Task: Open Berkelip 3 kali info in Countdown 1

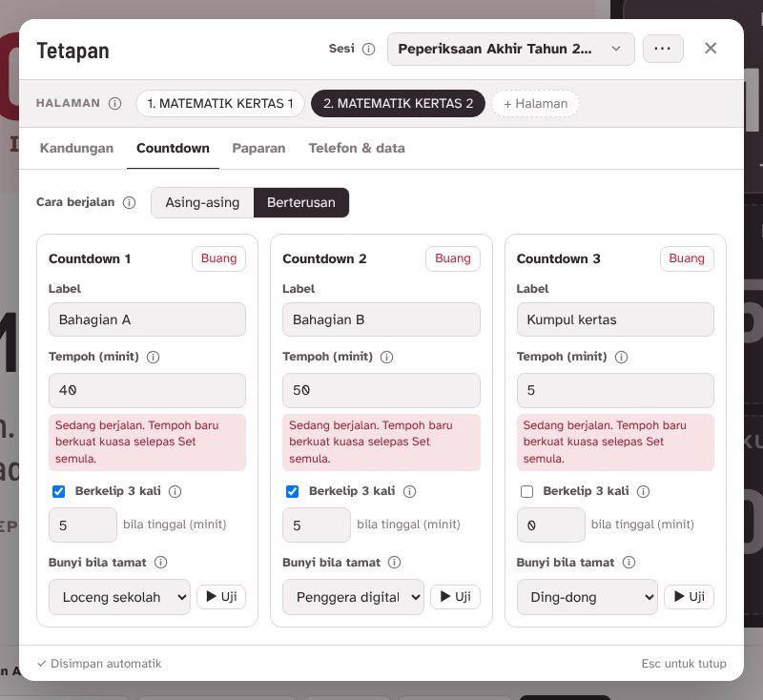Action: point(175,491)
